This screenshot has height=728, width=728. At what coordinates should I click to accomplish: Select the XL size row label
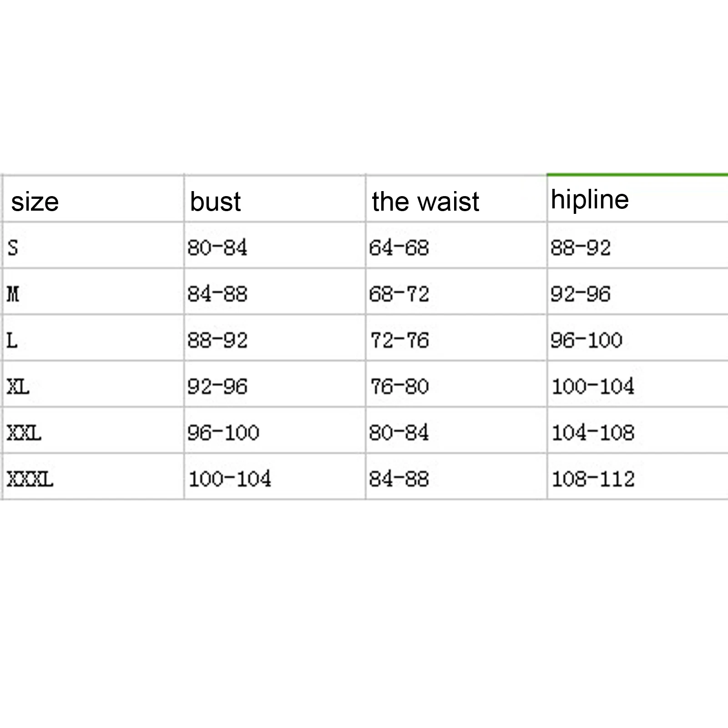[18, 387]
